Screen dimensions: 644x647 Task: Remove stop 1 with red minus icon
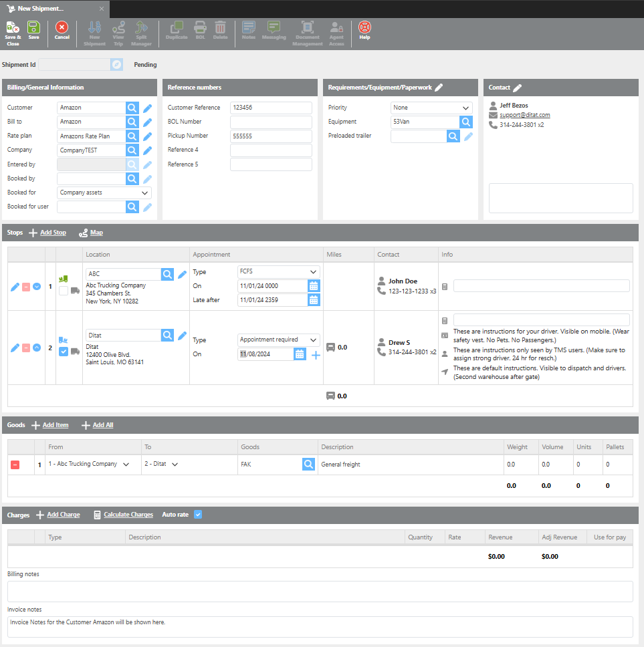26,287
